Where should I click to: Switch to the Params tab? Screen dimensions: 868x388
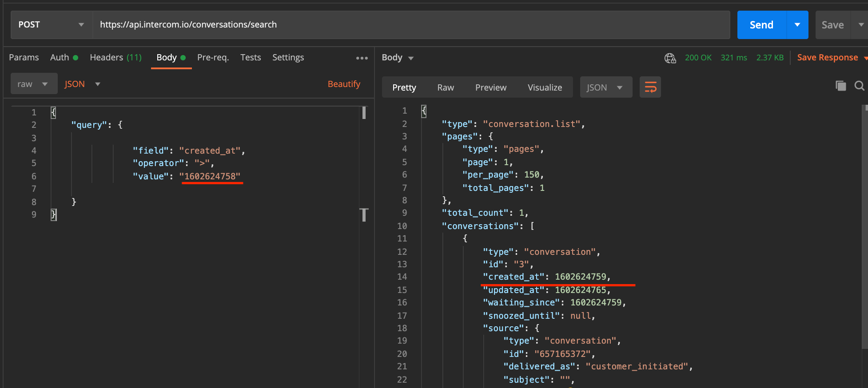pos(24,57)
